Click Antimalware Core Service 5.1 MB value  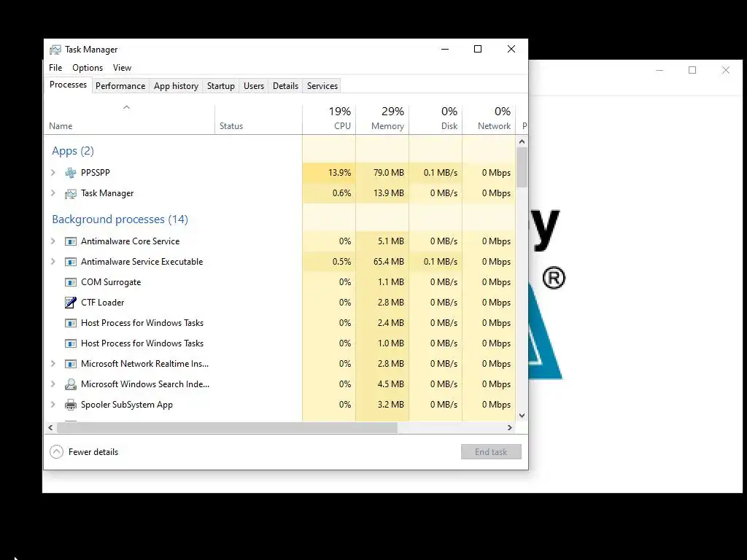coord(391,241)
